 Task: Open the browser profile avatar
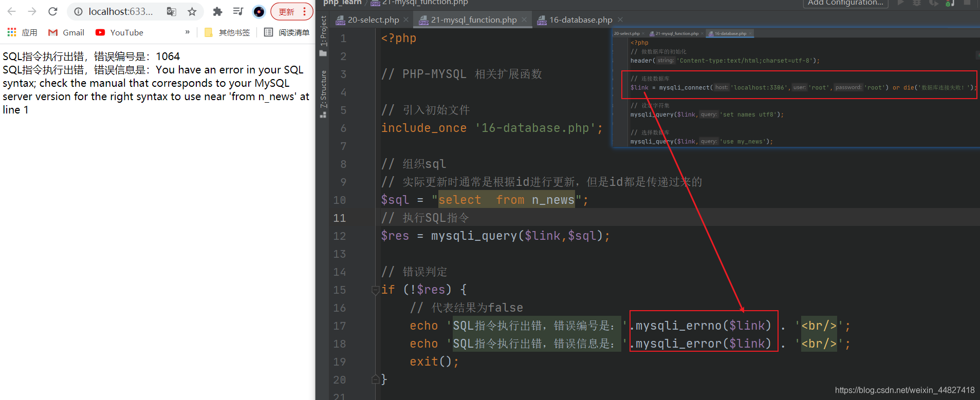click(259, 11)
